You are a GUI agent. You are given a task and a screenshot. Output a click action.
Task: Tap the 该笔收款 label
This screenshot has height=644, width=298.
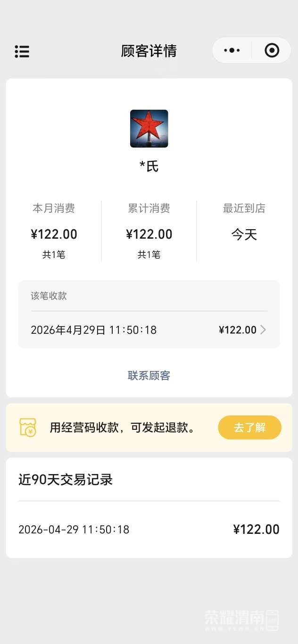pyautogui.click(x=49, y=296)
